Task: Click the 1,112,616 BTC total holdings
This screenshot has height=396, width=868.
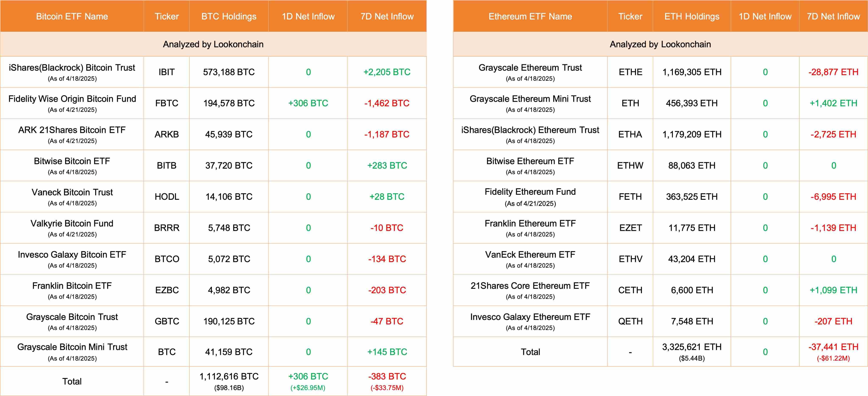Action: (229, 377)
